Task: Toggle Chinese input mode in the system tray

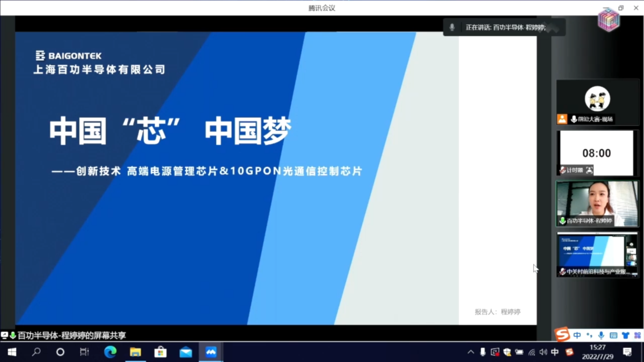Action: click(x=555, y=352)
